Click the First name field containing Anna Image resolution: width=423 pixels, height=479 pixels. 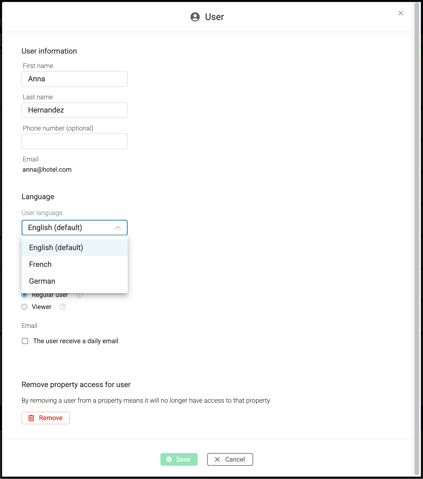point(74,79)
